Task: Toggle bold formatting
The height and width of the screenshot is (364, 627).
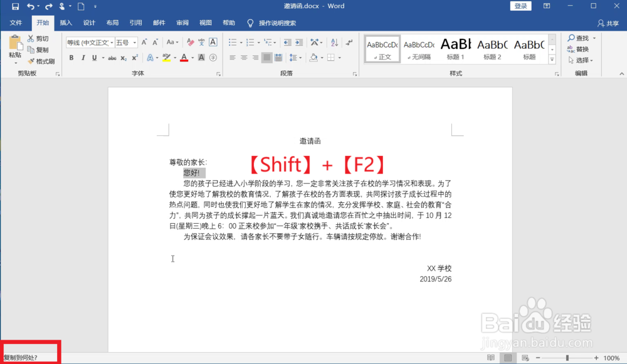Action: (71, 58)
